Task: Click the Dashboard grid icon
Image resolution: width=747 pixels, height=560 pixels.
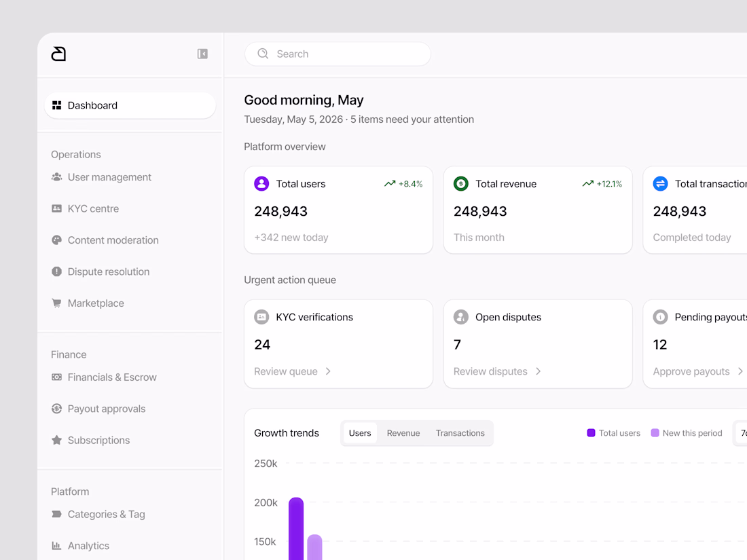Action: 56,105
